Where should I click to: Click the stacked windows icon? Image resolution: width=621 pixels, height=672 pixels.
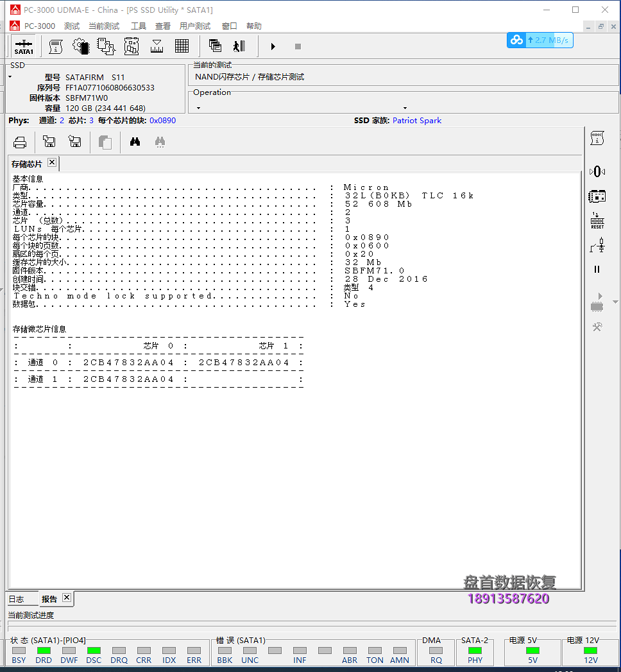point(215,46)
